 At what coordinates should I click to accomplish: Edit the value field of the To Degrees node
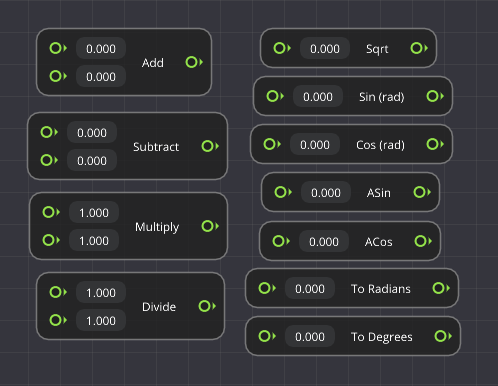click(x=310, y=337)
